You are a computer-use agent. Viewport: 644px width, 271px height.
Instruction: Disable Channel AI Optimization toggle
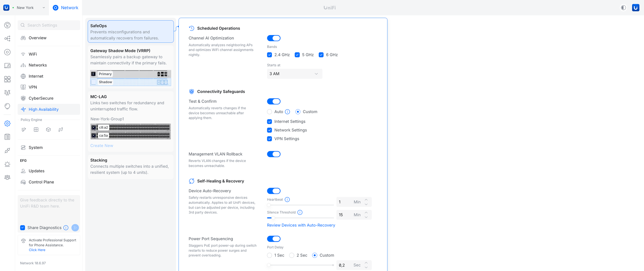point(274,38)
